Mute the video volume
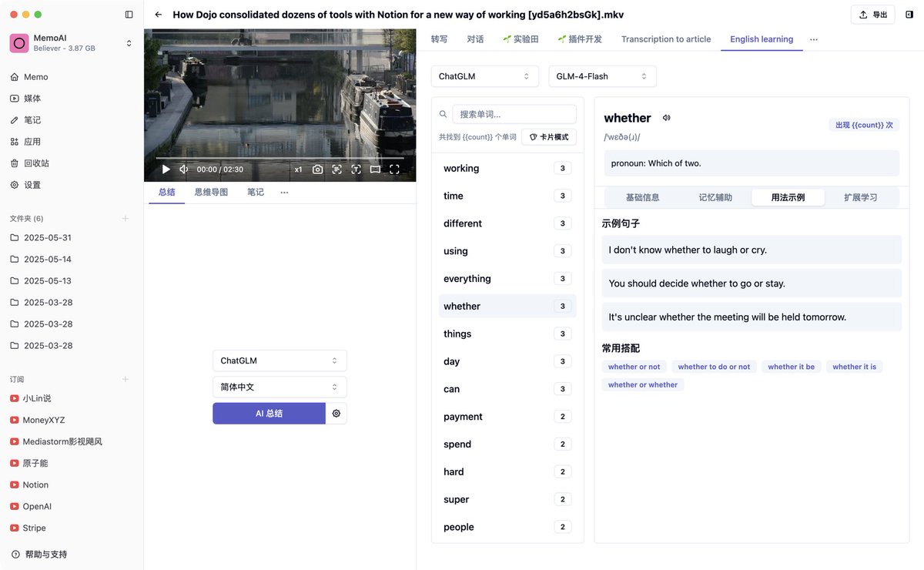 pyautogui.click(x=184, y=169)
